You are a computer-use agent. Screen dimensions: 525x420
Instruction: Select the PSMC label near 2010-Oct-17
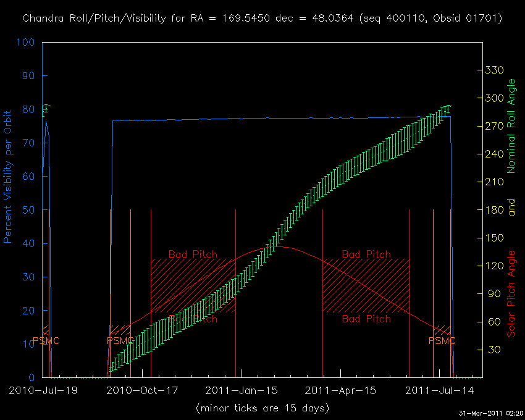[x=120, y=341]
